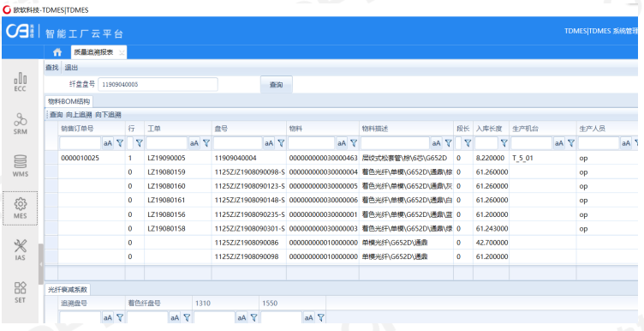Toggle aA case match for 着色纤盘号
The width and height of the screenshot is (644, 331).
pos(175,317)
